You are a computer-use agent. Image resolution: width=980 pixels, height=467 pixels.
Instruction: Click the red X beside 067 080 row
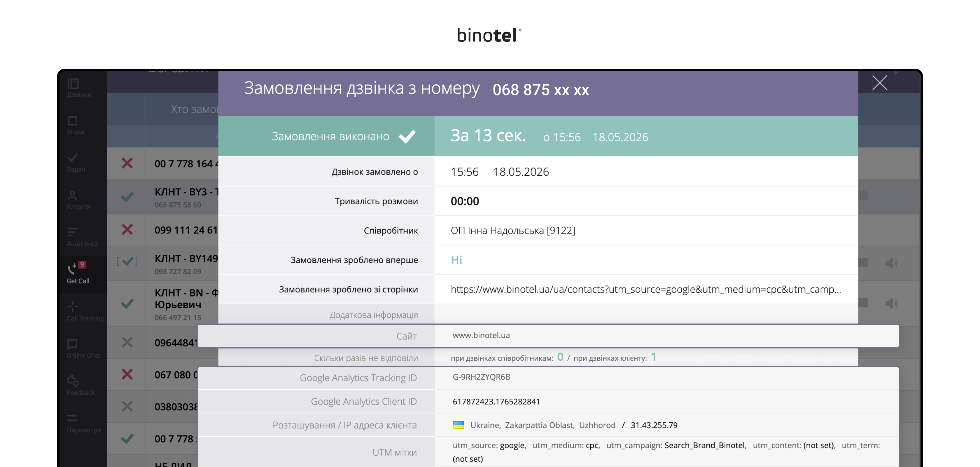[127, 374]
